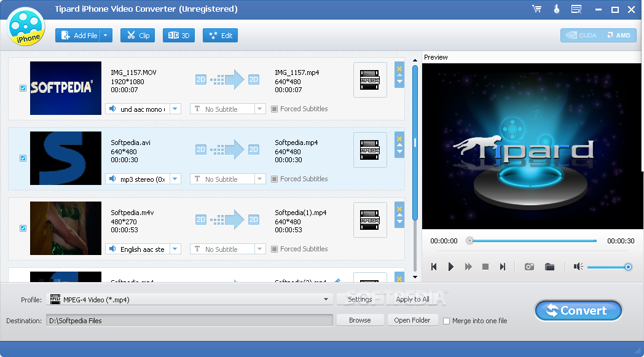The width and height of the screenshot is (644, 357).
Task: Enable Merge into one file
Action: pos(447,321)
